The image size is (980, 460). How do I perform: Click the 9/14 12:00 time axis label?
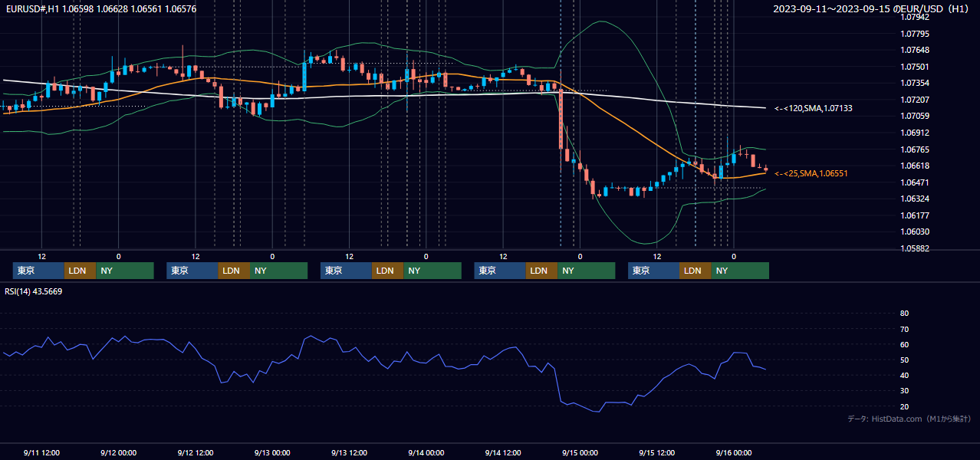click(503, 452)
